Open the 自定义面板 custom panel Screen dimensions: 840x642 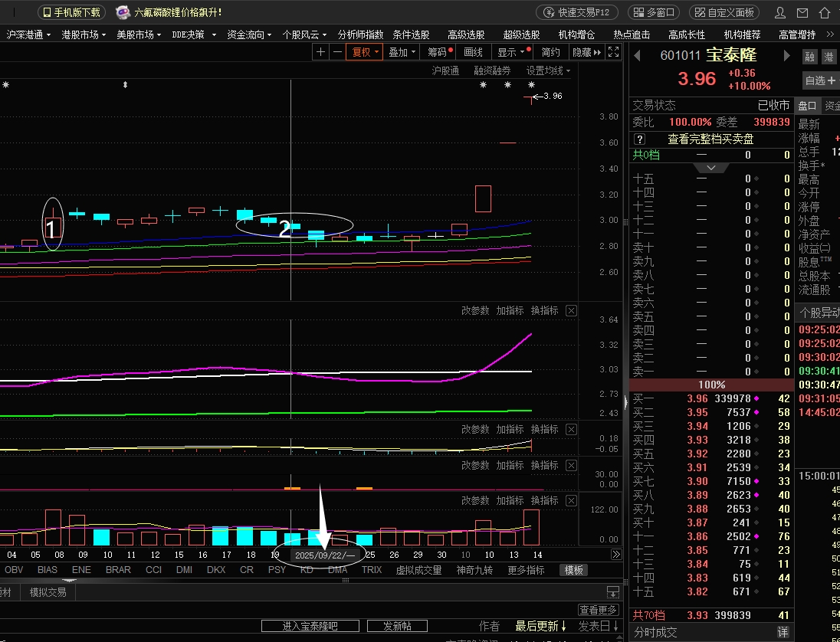click(x=724, y=12)
